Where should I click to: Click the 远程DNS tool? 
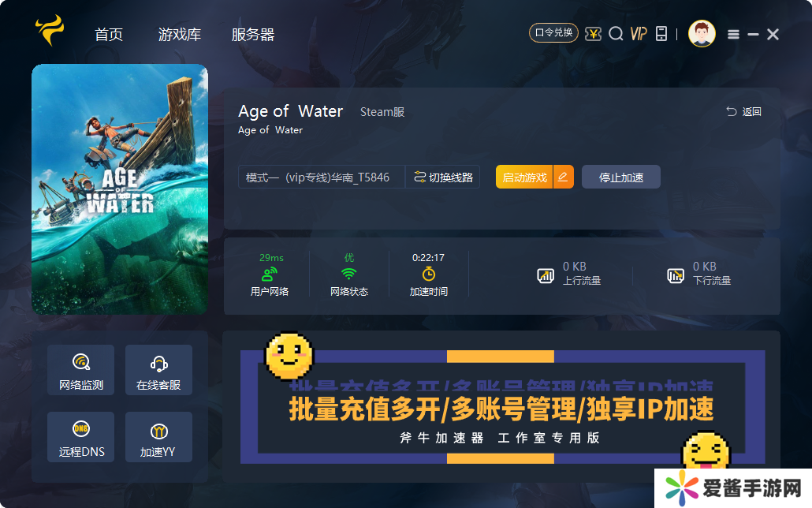pos(81,438)
